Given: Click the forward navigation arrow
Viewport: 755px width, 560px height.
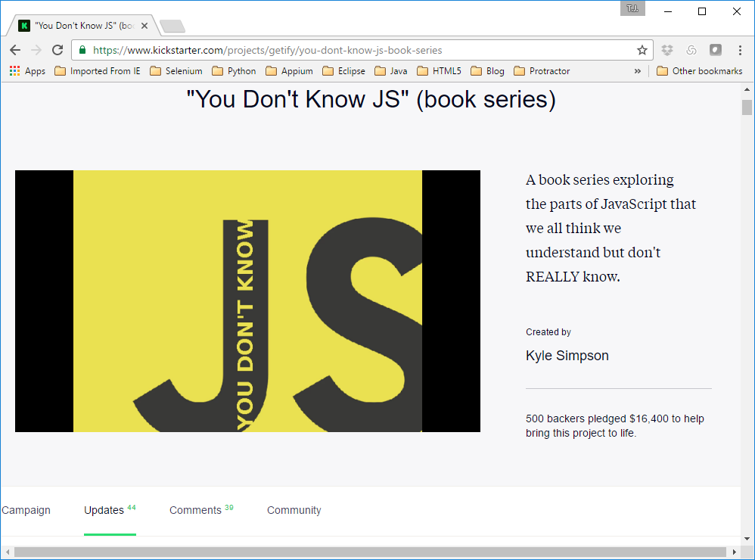Looking at the screenshot, I should (x=36, y=50).
